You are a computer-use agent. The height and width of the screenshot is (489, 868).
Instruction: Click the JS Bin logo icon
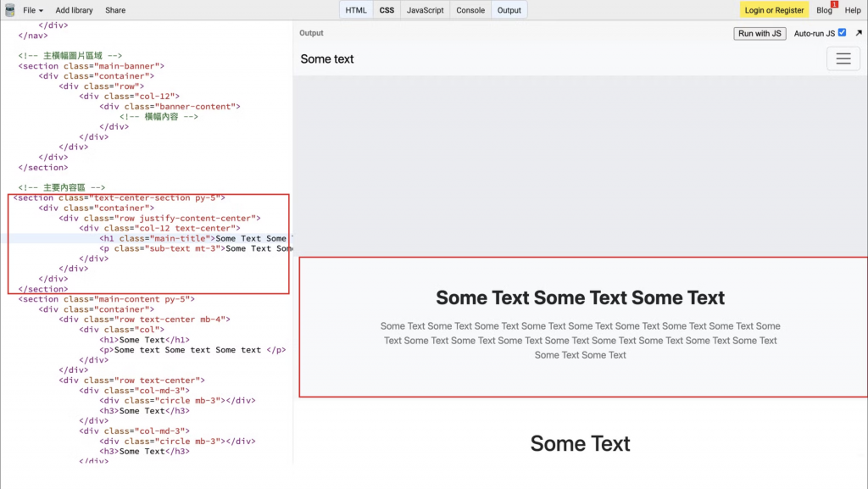[x=10, y=10]
